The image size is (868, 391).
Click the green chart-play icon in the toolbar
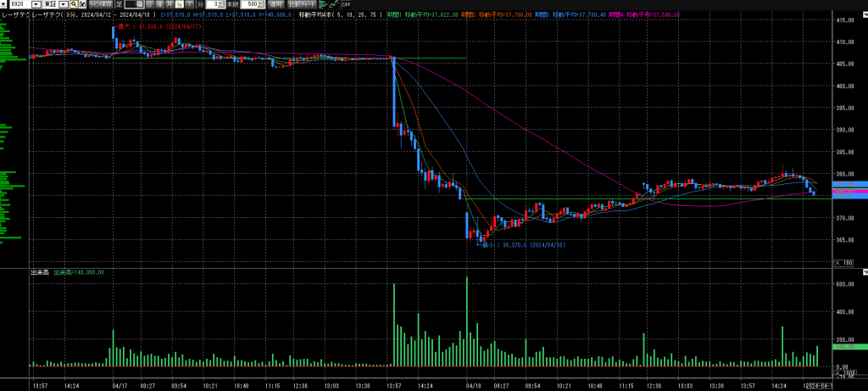(x=322, y=4)
